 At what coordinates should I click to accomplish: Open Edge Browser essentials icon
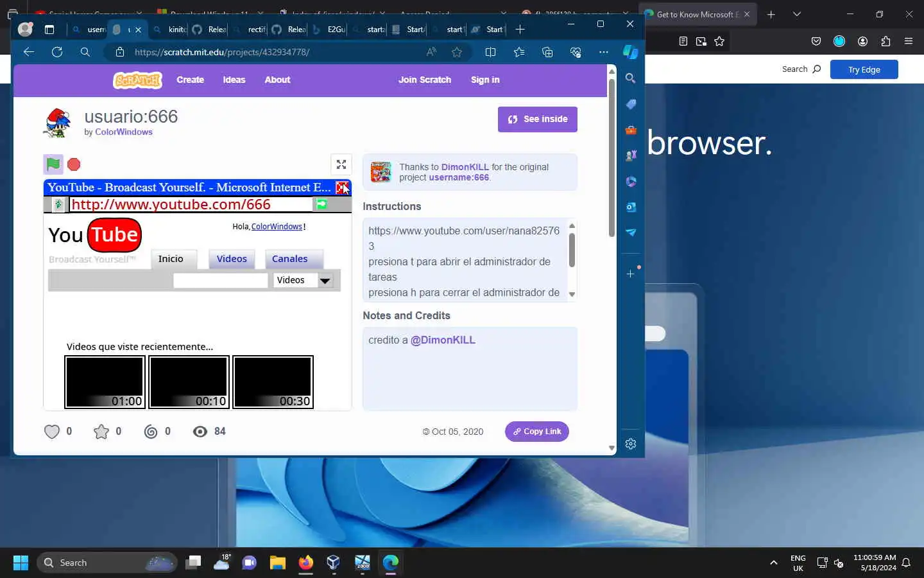pyautogui.click(x=576, y=52)
